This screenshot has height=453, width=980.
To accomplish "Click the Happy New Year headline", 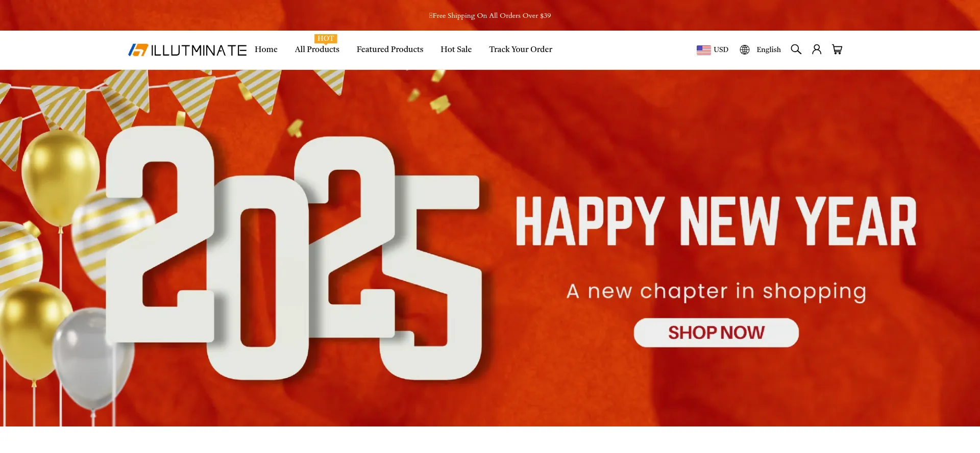I will point(716,221).
